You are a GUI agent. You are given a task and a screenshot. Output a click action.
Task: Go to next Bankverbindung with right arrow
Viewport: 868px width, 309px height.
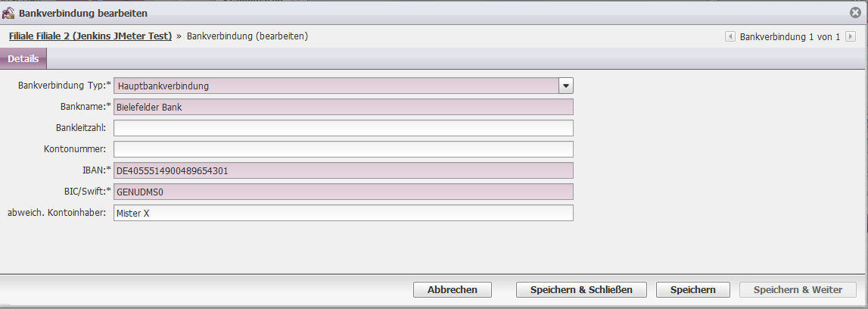[x=851, y=36]
